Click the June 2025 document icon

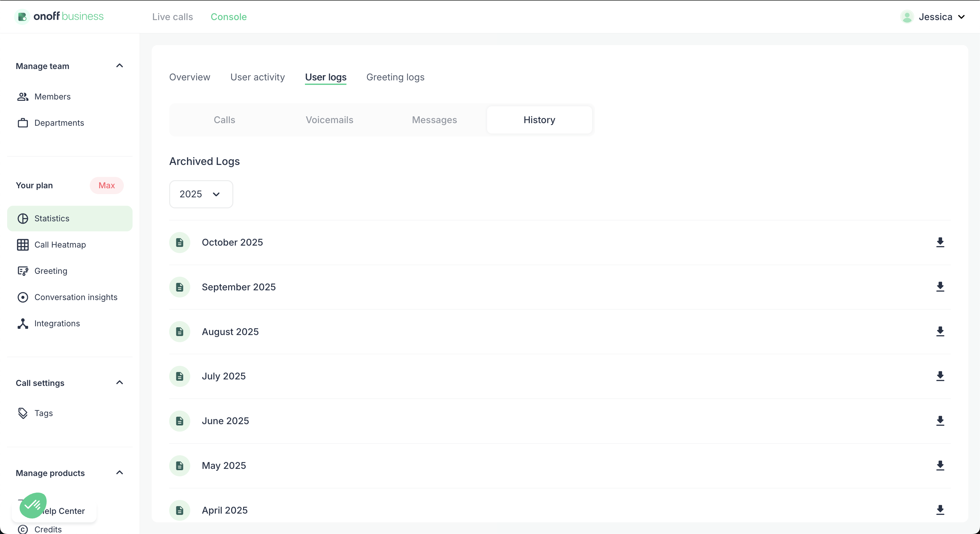[180, 421]
